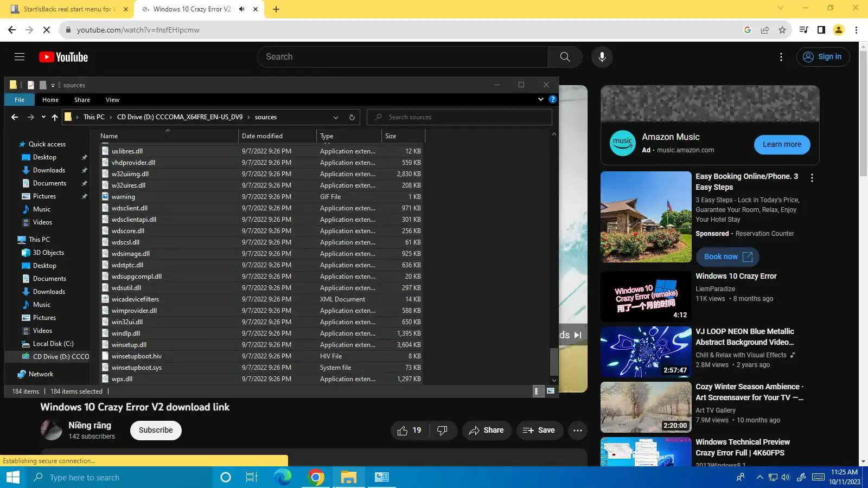
Task: Sort files by the Size column
Action: coord(403,136)
